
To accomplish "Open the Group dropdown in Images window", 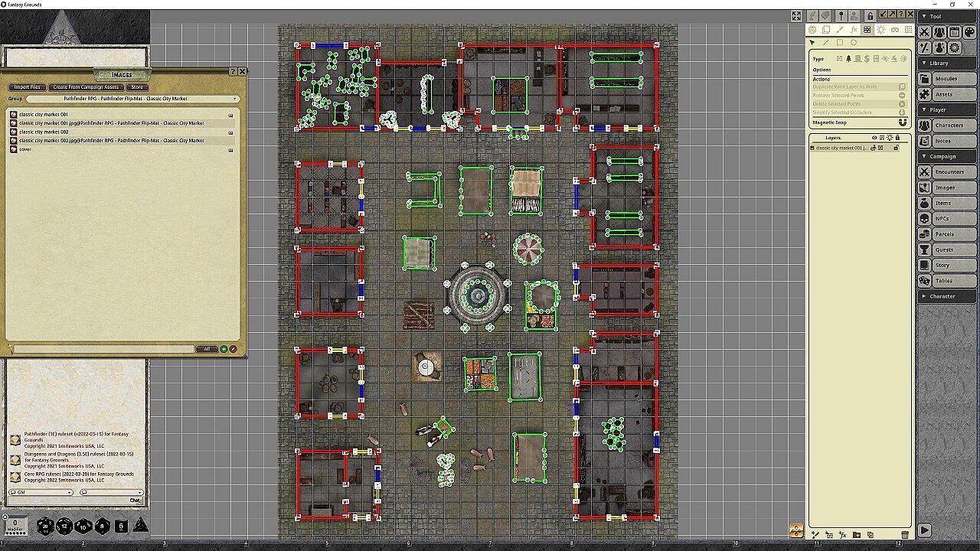I will pyautogui.click(x=132, y=99).
